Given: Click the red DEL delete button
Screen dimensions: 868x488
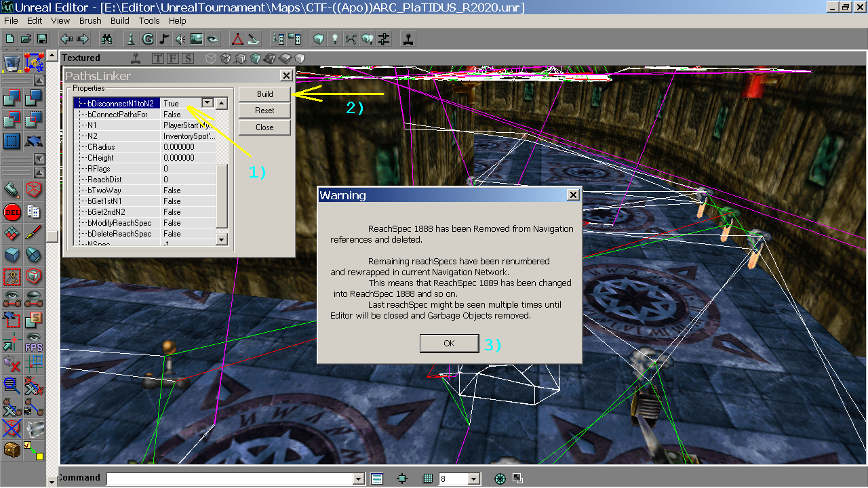Looking at the screenshot, I should pos(12,211).
